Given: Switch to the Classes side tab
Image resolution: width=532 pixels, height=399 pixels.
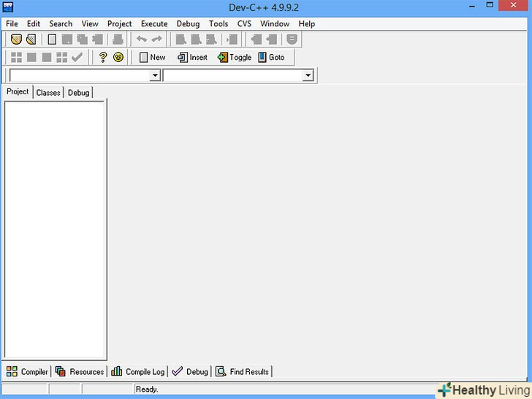Looking at the screenshot, I should 48,93.
